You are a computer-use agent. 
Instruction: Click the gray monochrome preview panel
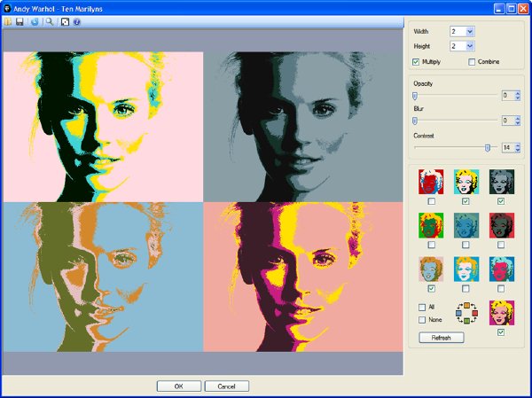[x=303, y=127]
